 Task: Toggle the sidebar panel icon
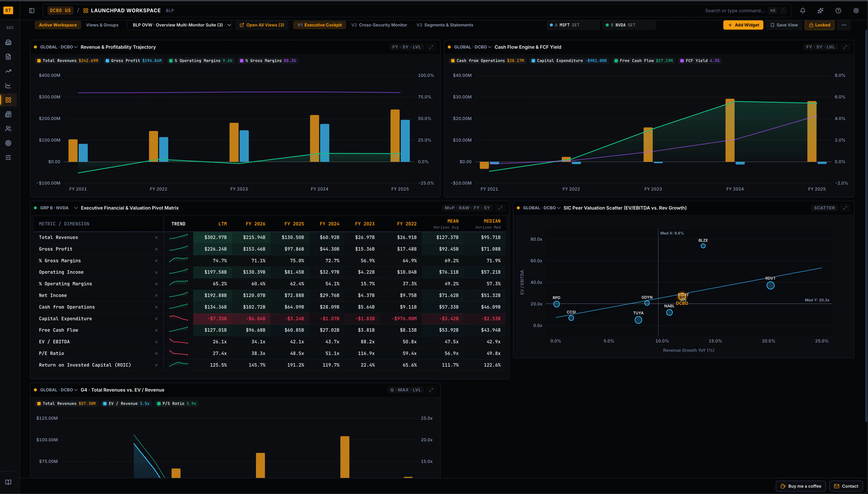32,11
